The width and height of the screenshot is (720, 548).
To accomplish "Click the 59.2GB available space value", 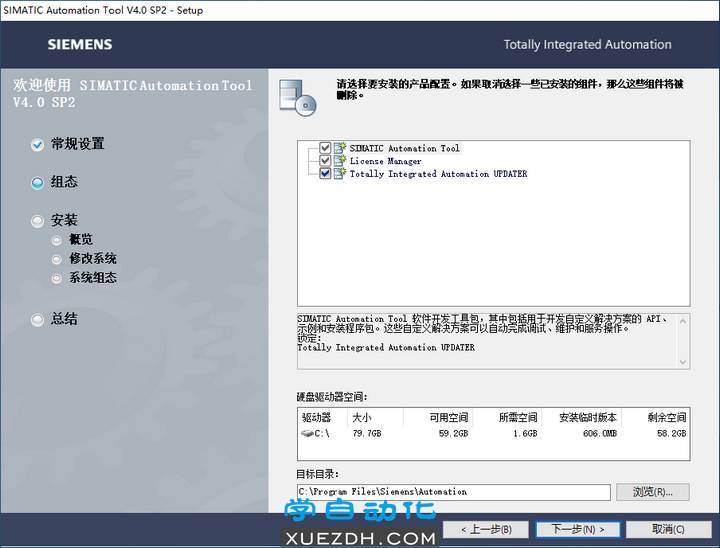I will click(453, 433).
